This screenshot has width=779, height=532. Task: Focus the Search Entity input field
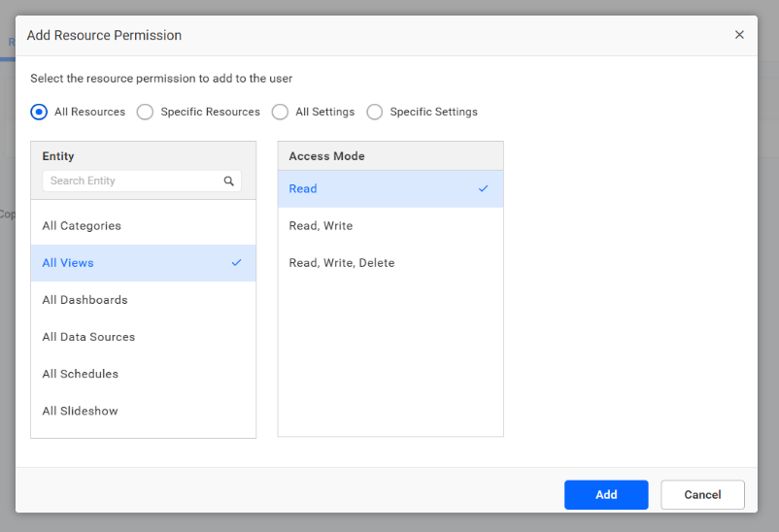coord(142,181)
